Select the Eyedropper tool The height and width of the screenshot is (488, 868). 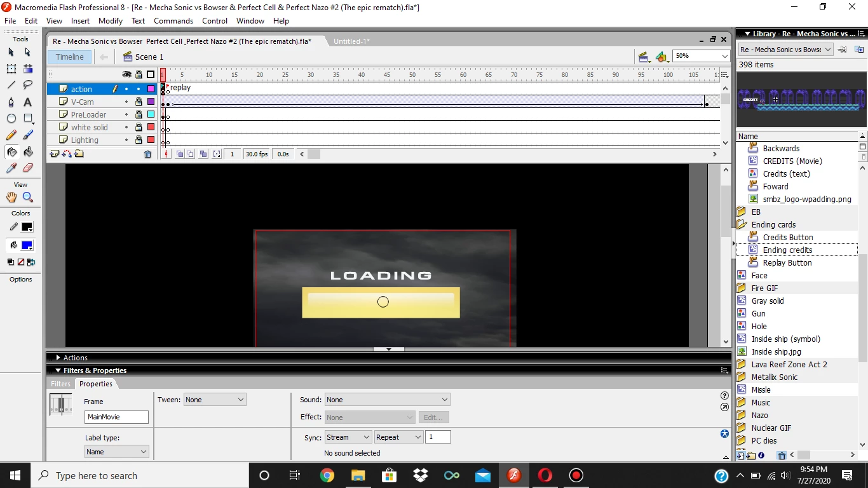11,168
